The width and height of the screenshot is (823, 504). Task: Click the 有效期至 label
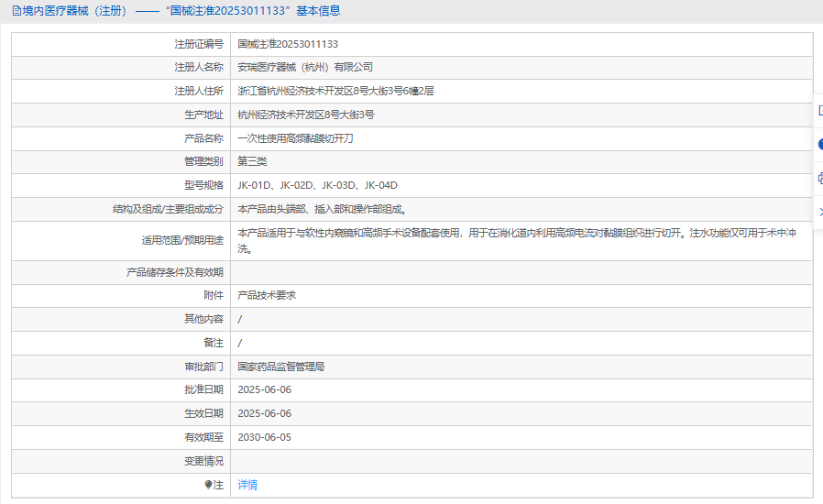pyautogui.click(x=203, y=437)
